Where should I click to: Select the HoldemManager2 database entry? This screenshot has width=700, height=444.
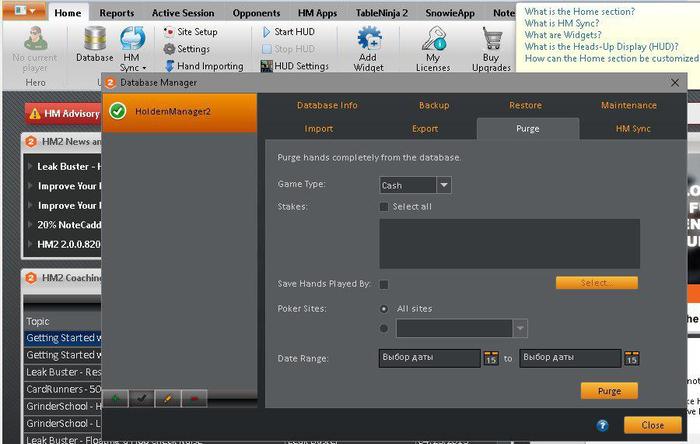[x=179, y=112]
